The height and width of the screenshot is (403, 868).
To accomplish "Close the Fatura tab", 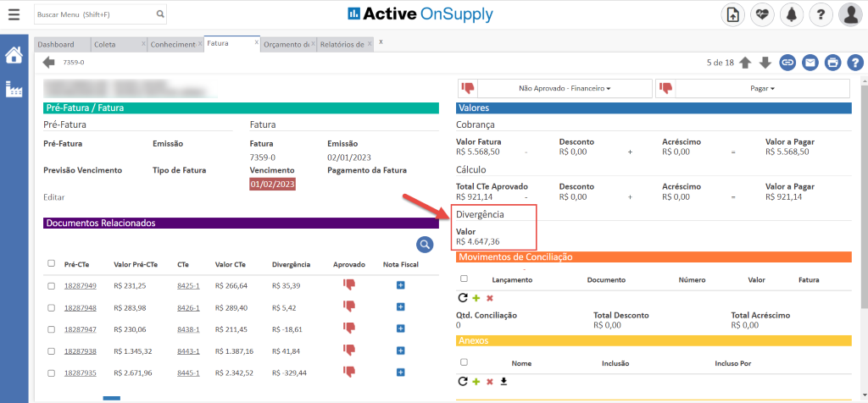I will (256, 42).
